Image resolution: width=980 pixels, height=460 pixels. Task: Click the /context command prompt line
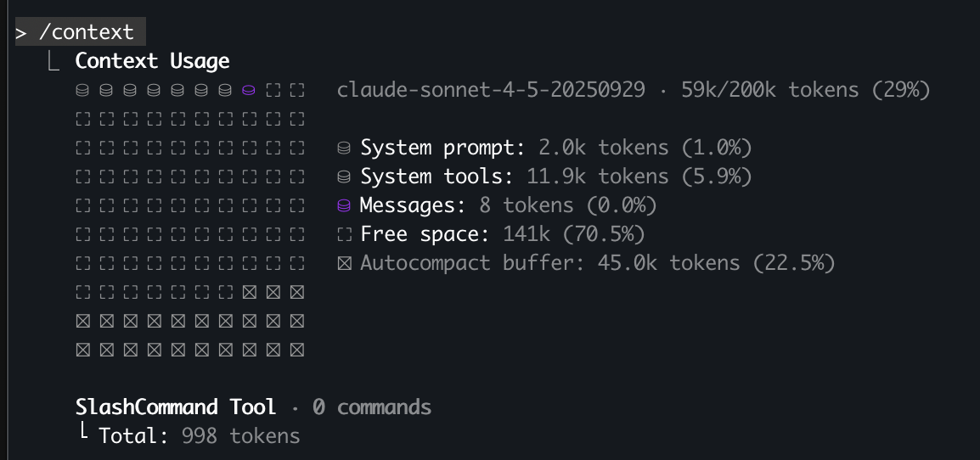pyautogui.click(x=81, y=32)
